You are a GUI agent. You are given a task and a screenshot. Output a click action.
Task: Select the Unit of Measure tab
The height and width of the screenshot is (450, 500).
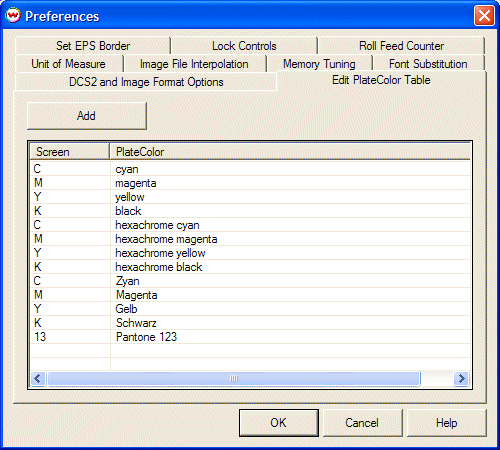tap(68, 64)
